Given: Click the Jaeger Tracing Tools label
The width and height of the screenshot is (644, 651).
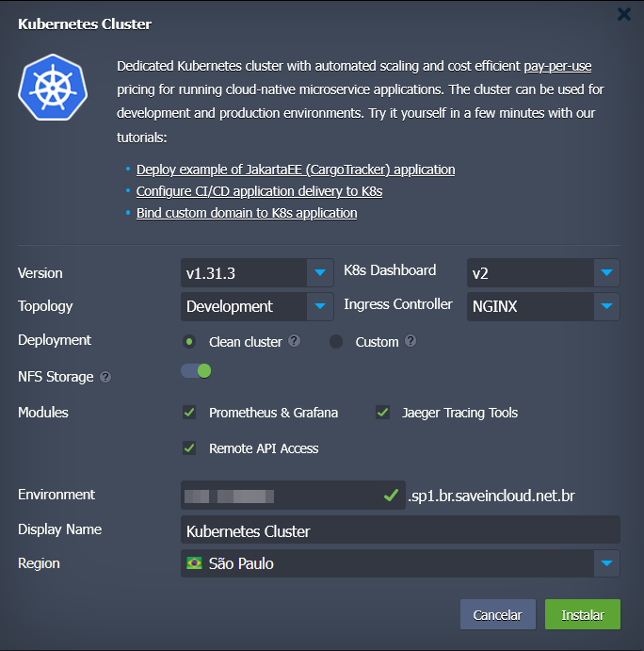Looking at the screenshot, I should 459,413.
